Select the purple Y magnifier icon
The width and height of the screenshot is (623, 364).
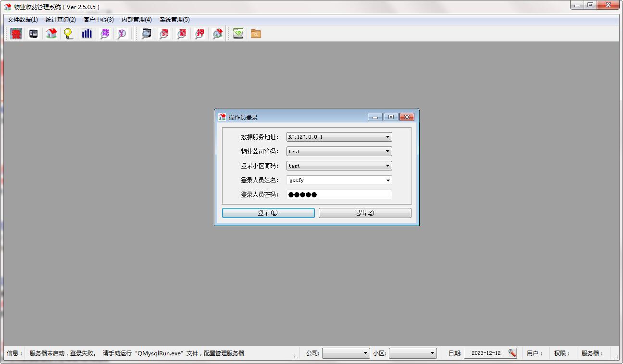[x=122, y=34]
